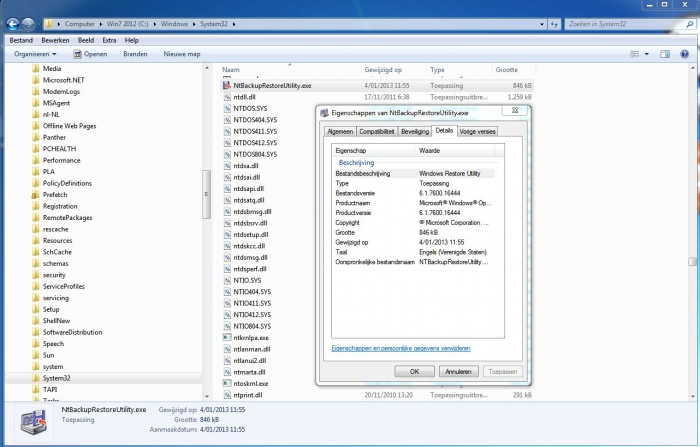Switch to the Beveiliging tab

[x=415, y=131]
